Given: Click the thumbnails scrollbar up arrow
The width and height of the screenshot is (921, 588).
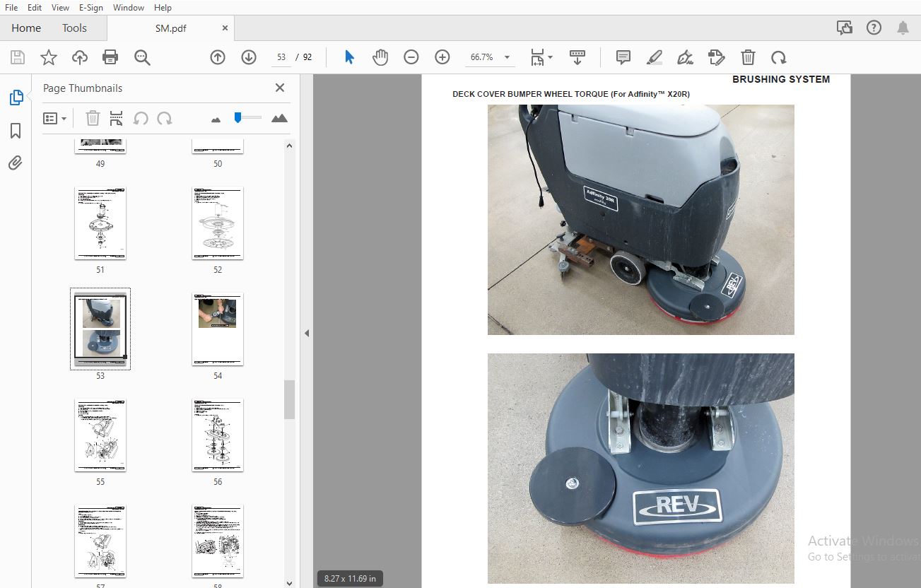Looking at the screenshot, I should (289, 146).
